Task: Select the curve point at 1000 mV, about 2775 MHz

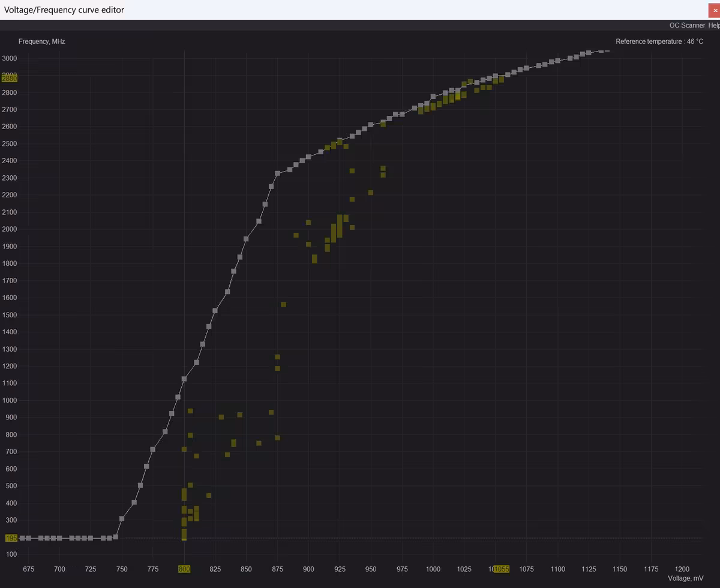Action: 433,97
